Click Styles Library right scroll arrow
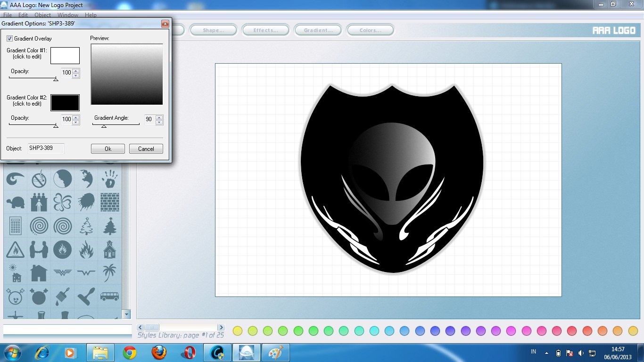The height and width of the screenshot is (362, 644). coord(221,327)
